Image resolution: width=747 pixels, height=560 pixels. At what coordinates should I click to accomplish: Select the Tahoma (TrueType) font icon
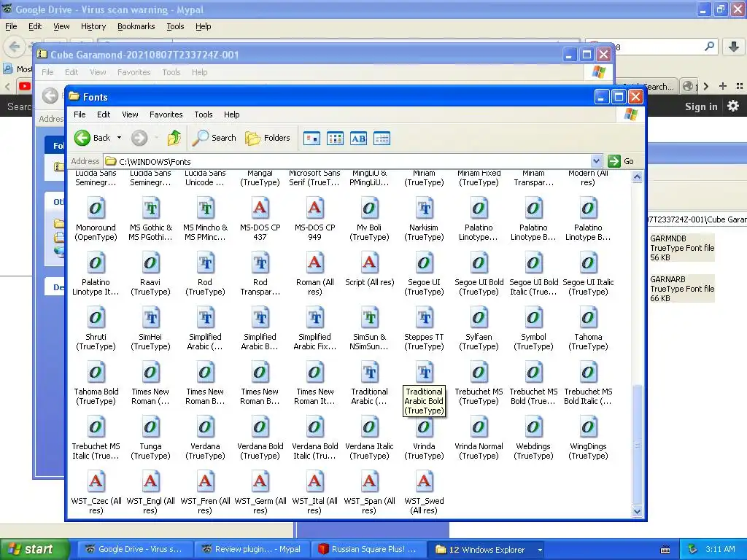pyautogui.click(x=589, y=318)
